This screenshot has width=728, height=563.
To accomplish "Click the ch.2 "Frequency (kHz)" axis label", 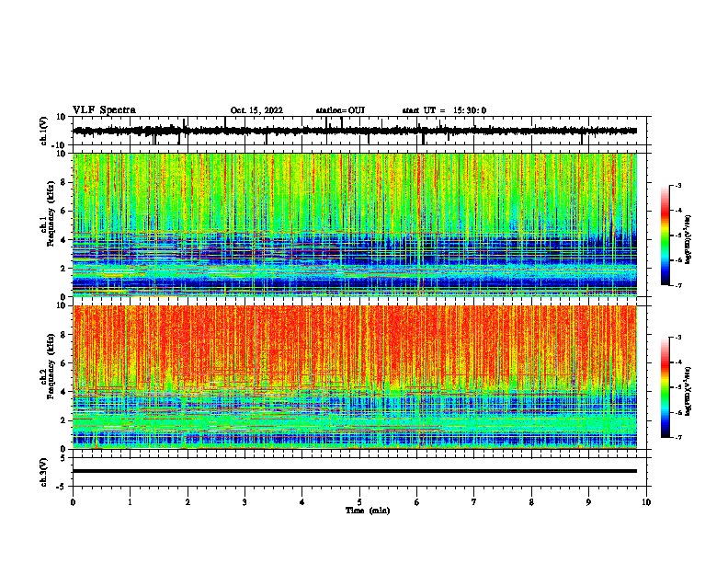I will [51, 366].
